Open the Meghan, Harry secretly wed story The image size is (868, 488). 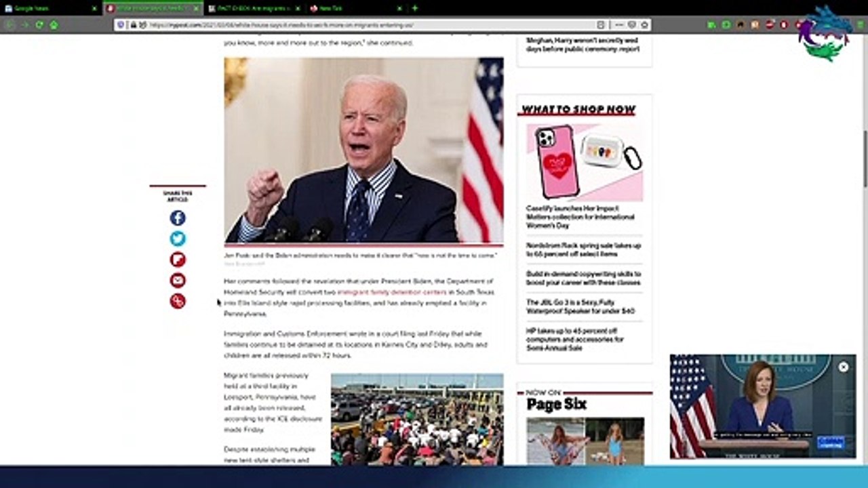[583, 45]
